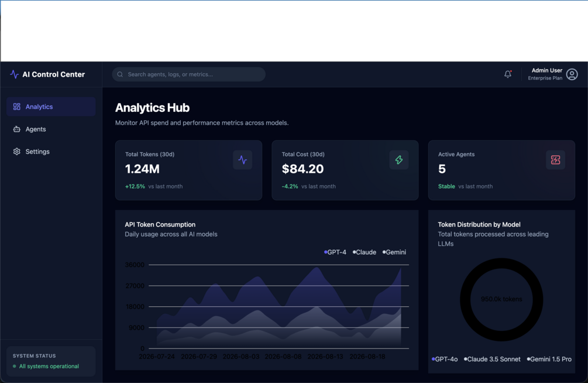588x383 pixels.
Task: Toggle the GPT-4 series in chart legend
Action: pyautogui.click(x=335, y=252)
